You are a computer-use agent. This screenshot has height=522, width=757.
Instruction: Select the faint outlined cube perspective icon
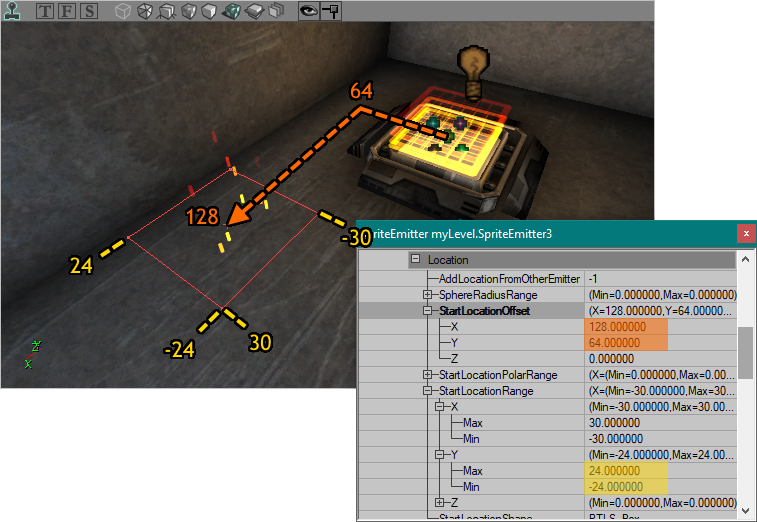point(123,11)
